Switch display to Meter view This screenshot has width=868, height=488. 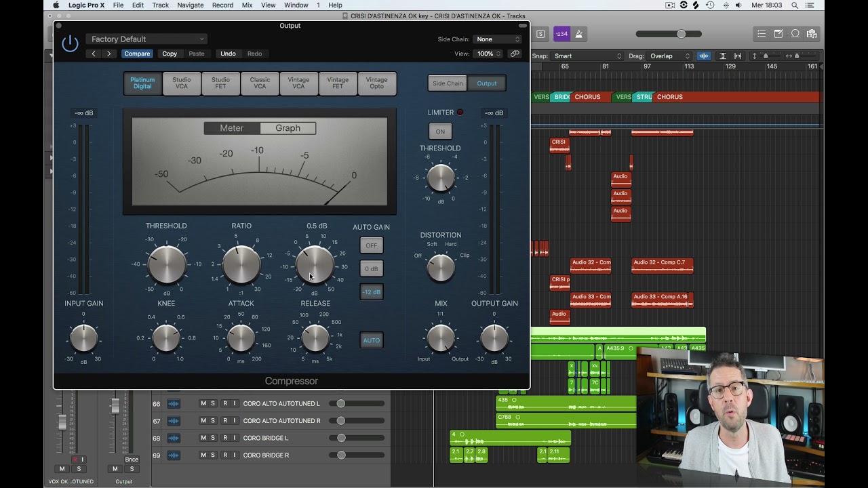(231, 128)
